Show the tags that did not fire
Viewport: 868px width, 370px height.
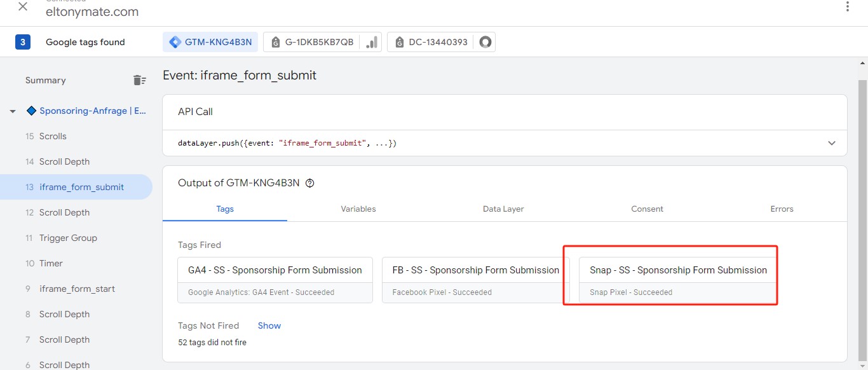269,325
